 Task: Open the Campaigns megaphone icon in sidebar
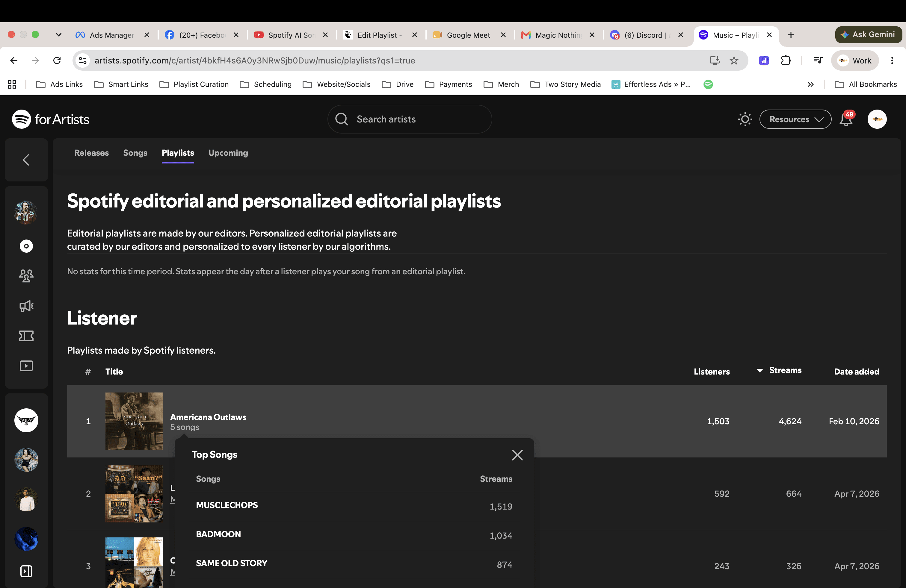pyautogui.click(x=26, y=306)
